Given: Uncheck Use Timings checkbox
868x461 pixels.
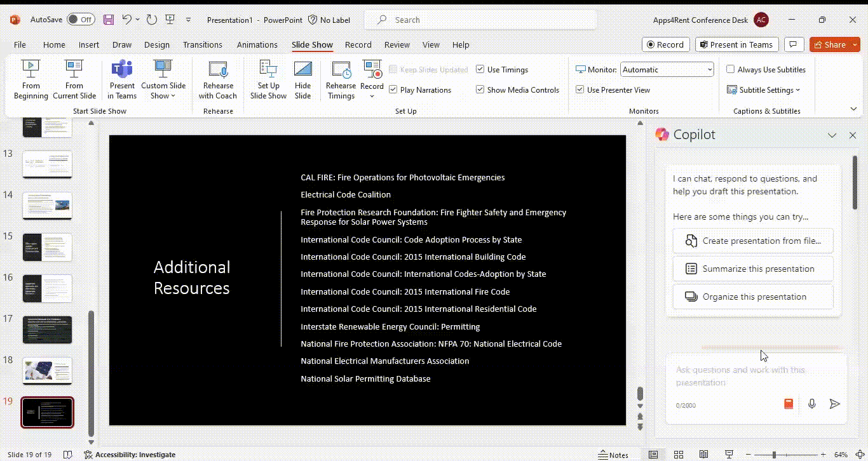Looking at the screenshot, I should tap(480, 70).
